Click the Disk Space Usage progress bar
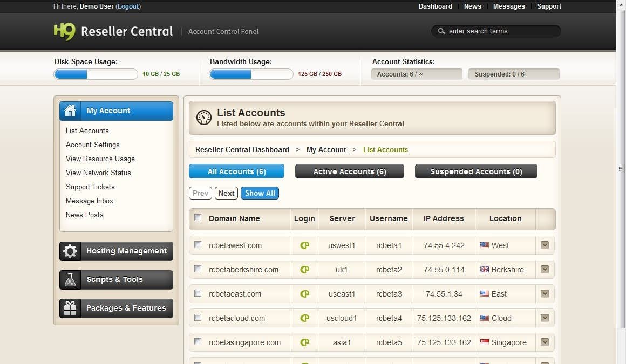 point(96,74)
